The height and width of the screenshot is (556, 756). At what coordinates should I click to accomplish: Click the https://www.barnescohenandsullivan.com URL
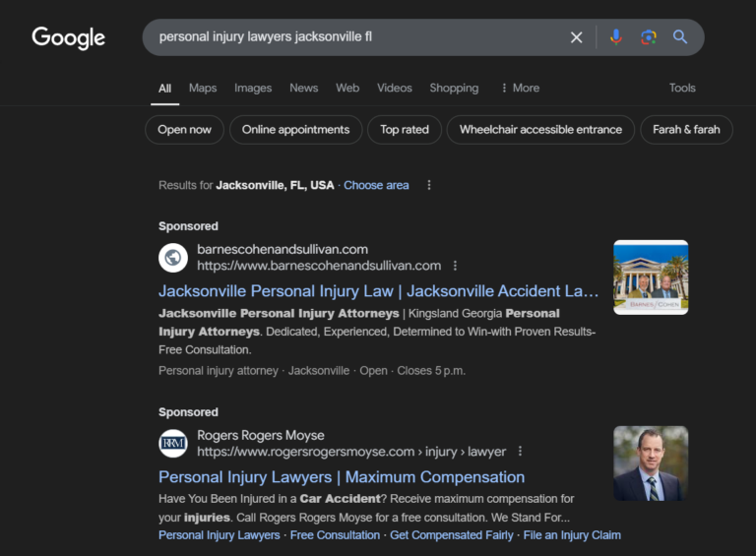click(x=319, y=266)
